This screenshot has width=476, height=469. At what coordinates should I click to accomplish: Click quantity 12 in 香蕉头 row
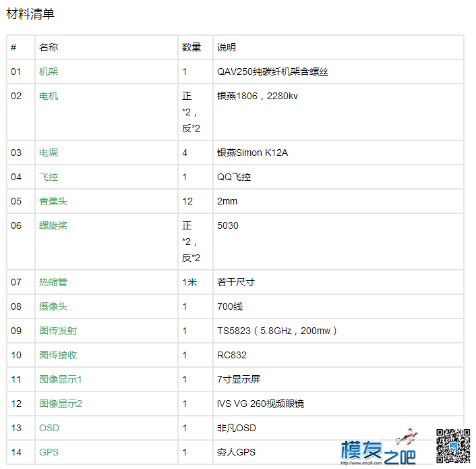pyautogui.click(x=187, y=201)
